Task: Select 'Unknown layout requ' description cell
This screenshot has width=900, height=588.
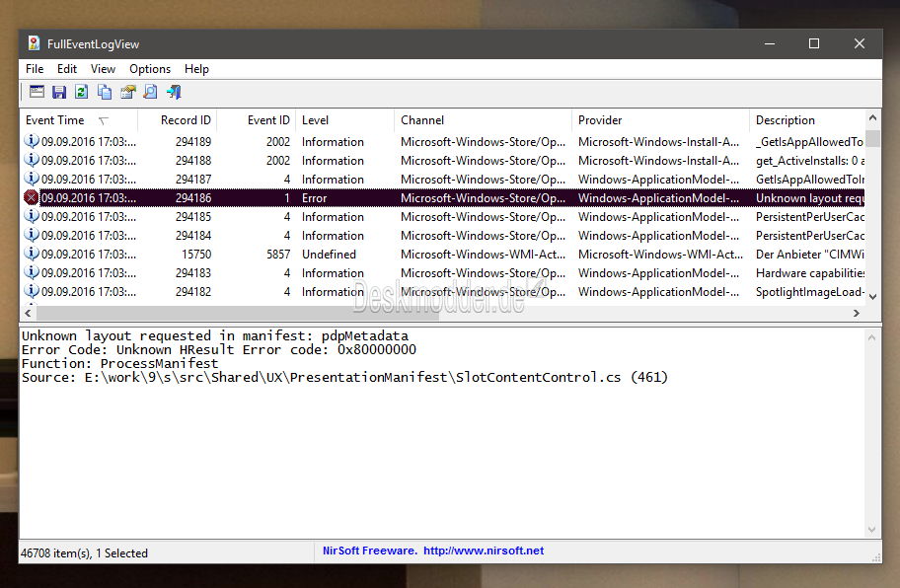Action: point(810,198)
